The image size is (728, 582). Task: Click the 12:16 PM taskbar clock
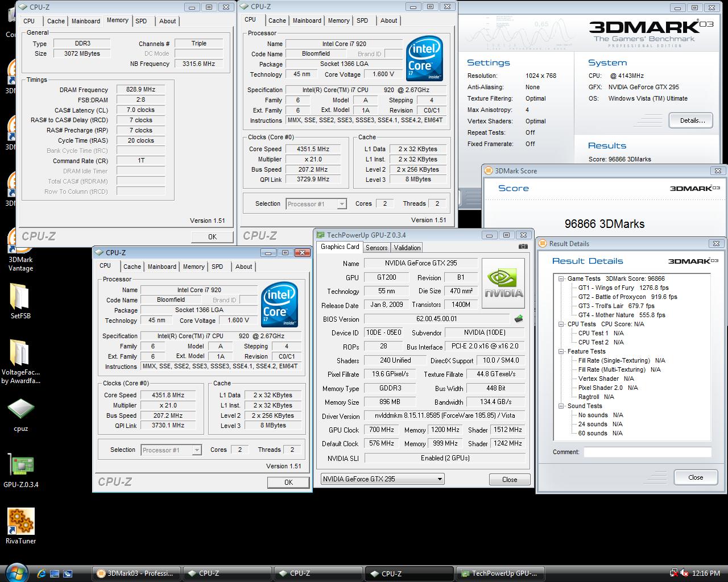[706, 573]
